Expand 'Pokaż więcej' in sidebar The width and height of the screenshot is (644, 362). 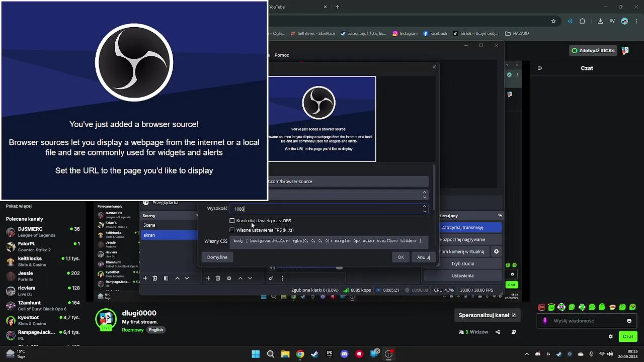pos(19,206)
